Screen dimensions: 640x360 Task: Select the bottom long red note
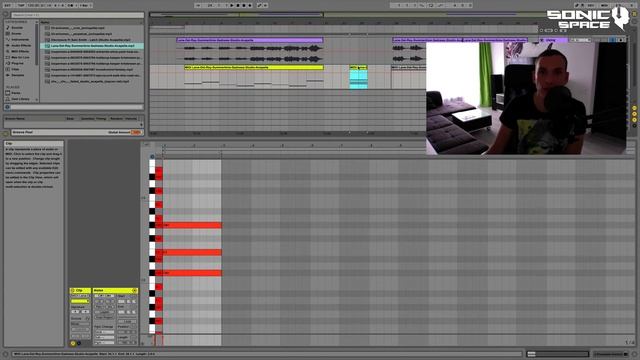192,273
